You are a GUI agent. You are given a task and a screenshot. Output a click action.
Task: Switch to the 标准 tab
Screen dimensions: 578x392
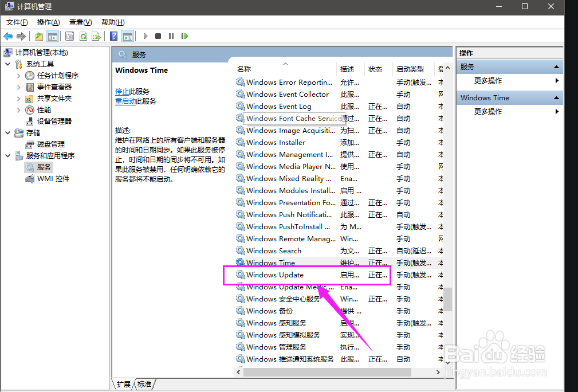click(144, 384)
